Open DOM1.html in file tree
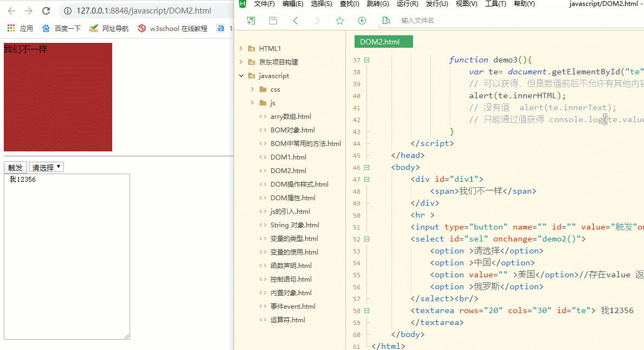The width and height of the screenshot is (644, 350). [x=288, y=157]
